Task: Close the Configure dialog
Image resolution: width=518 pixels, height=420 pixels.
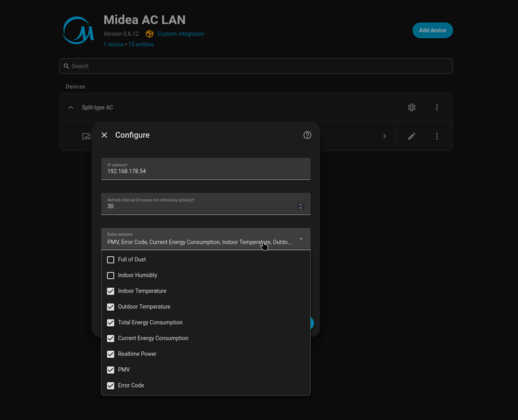Action: pyautogui.click(x=104, y=135)
